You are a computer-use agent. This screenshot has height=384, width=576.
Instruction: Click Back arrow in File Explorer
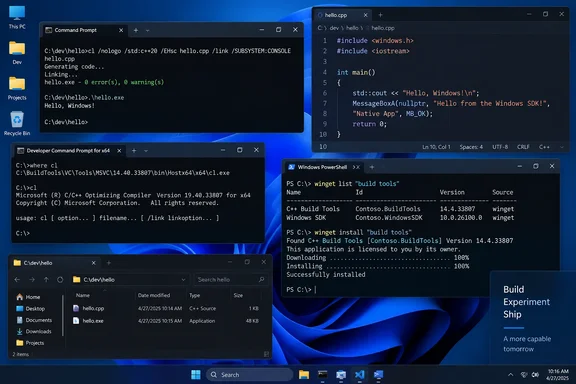(x=17, y=280)
